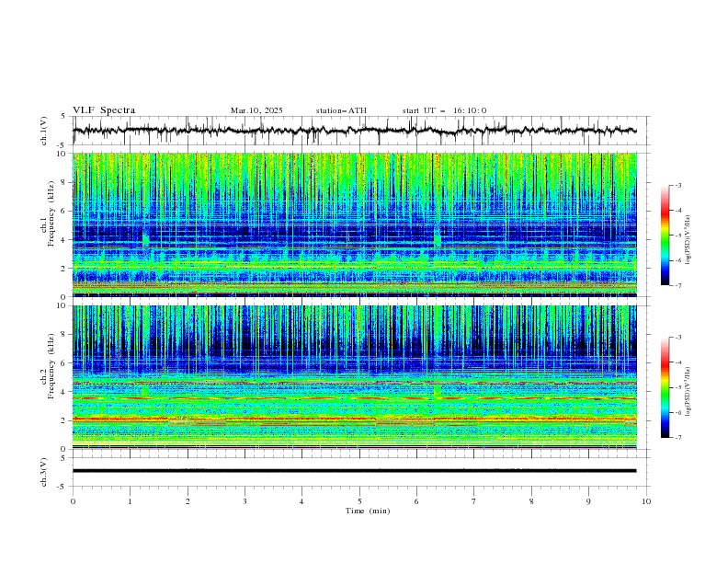Click the 10 tick on the time axis
This screenshot has height=563, width=728.
tap(646, 501)
